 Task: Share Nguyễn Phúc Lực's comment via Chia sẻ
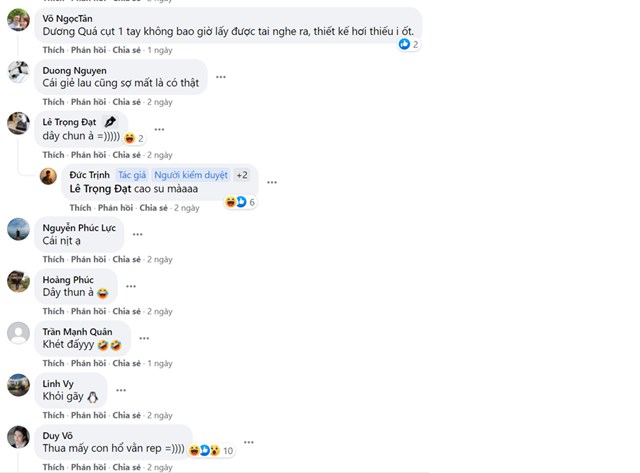(x=127, y=259)
